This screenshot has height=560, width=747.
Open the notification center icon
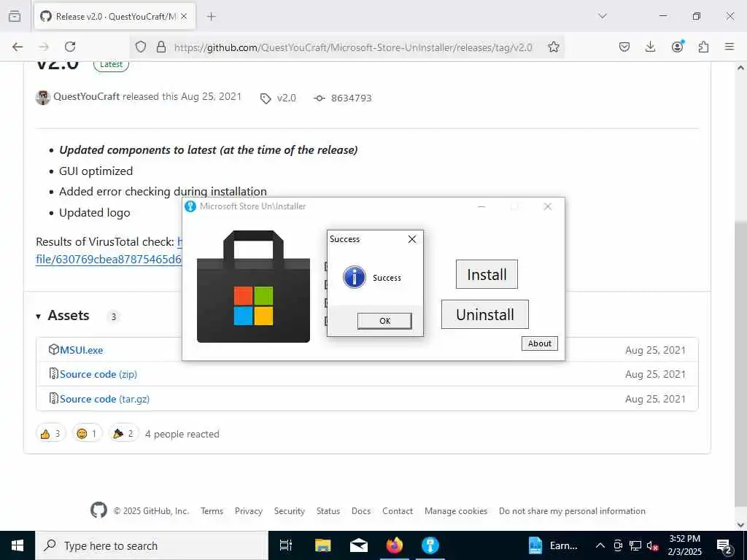tap(724, 545)
